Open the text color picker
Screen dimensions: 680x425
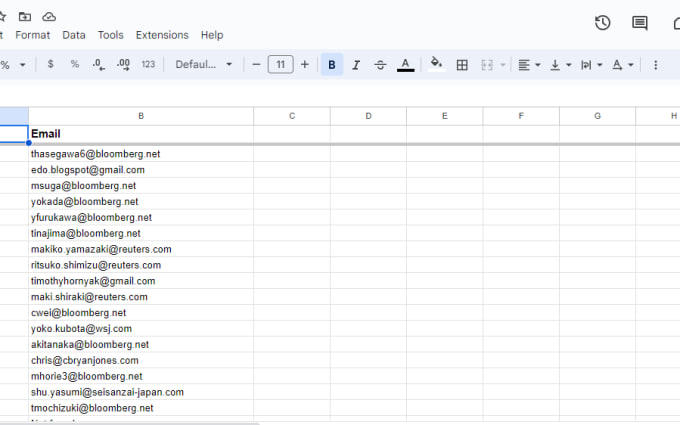point(405,64)
